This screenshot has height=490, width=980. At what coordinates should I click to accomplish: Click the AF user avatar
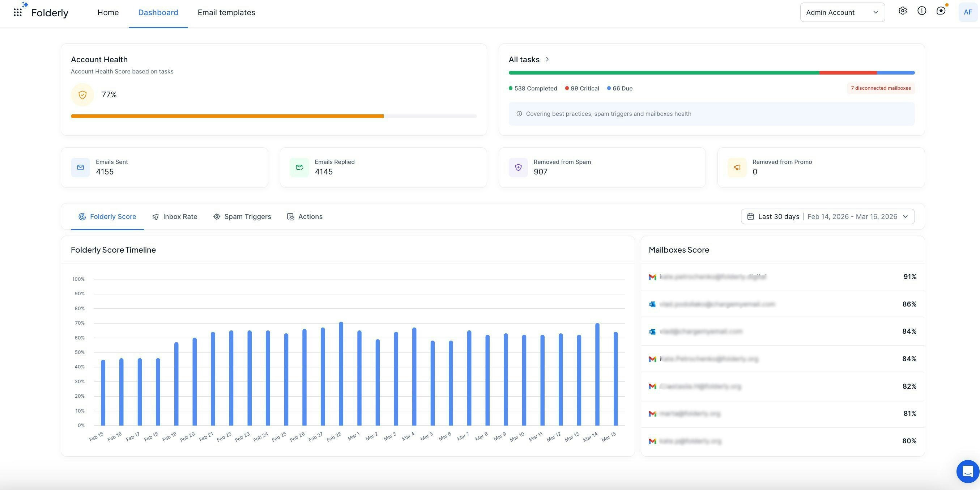[968, 12]
